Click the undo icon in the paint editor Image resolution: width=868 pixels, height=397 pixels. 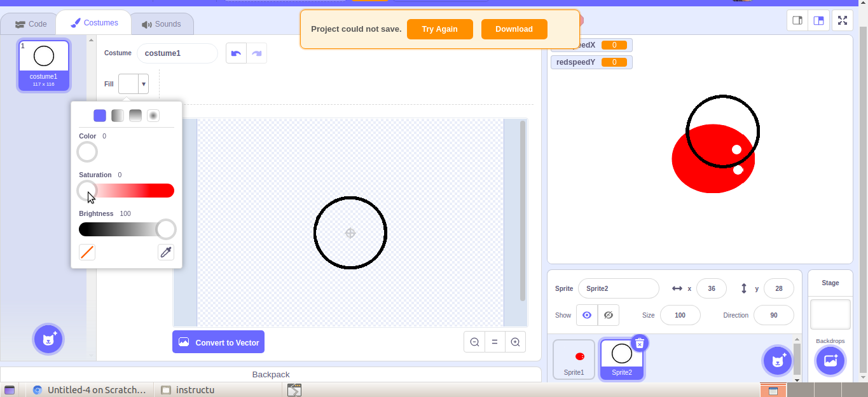click(236, 53)
